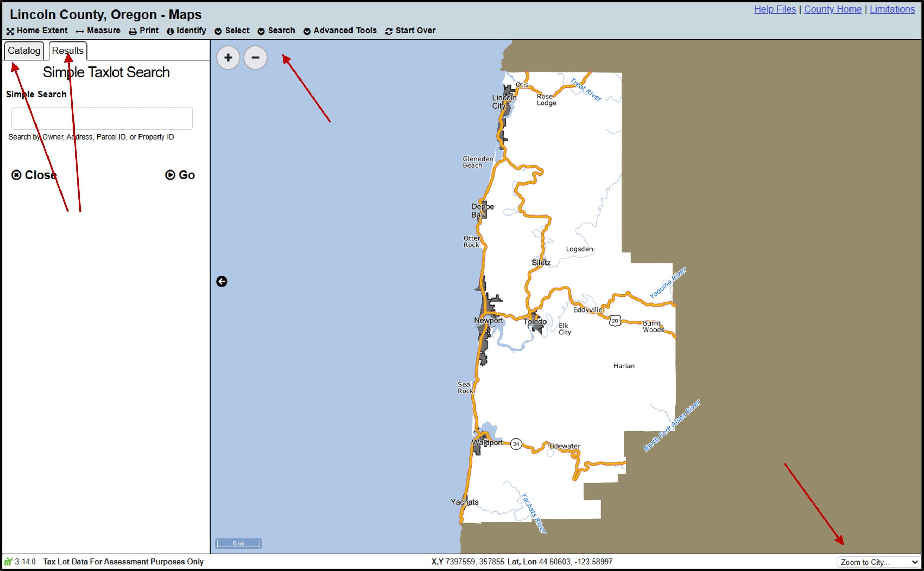Click the Otter Rock map label
The width and height of the screenshot is (924, 571).
[x=472, y=242]
